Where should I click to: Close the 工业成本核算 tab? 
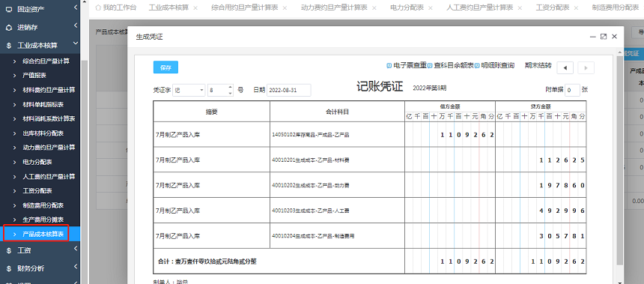[195, 7]
